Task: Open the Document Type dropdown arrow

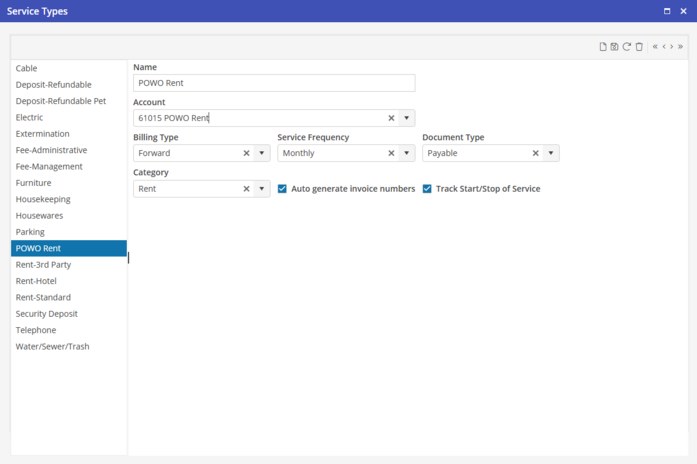Action: tap(551, 153)
